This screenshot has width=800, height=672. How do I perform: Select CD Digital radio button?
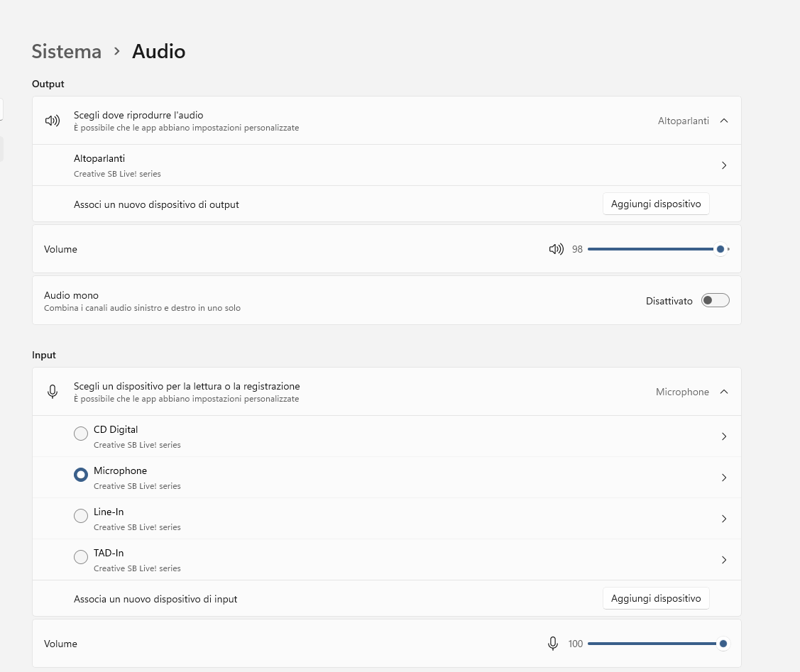[x=81, y=434]
